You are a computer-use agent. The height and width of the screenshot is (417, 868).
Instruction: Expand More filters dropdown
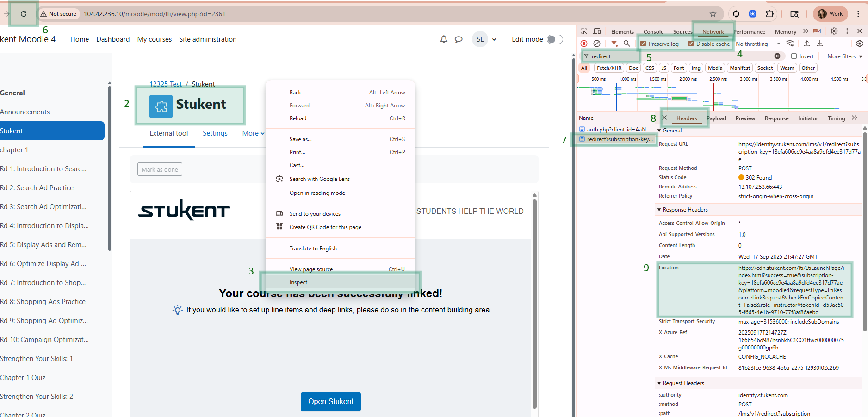point(845,56)
